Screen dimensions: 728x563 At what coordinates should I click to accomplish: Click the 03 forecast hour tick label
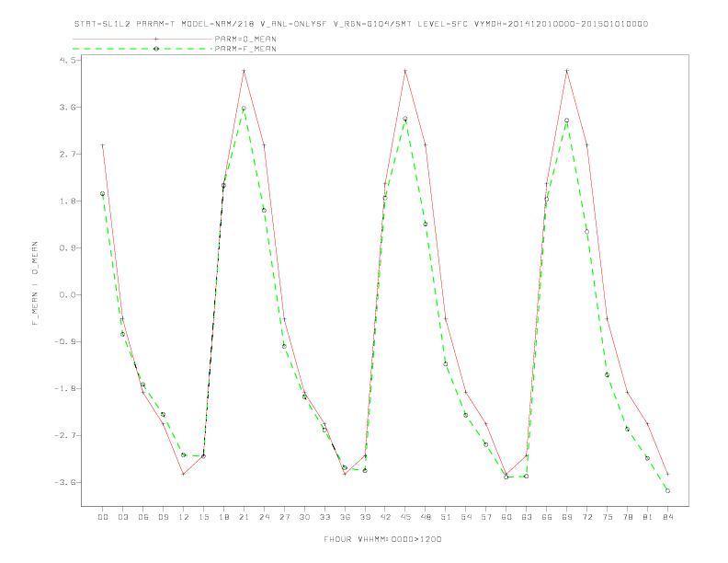122,517
